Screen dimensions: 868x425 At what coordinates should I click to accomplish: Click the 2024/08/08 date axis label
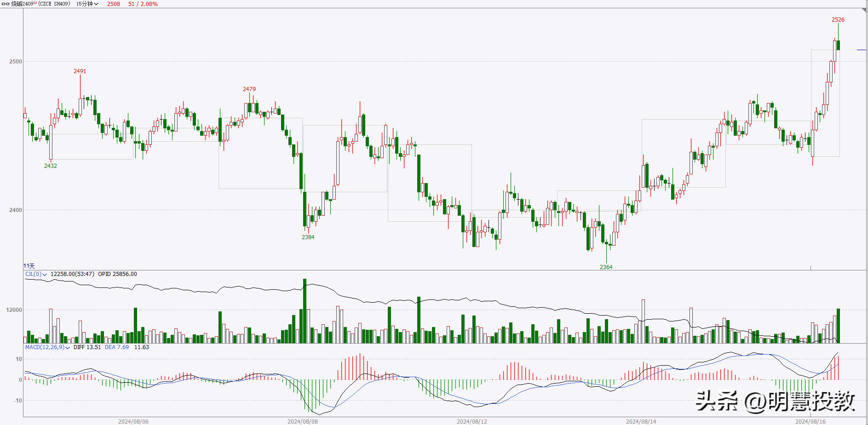(x=302, y=421)
